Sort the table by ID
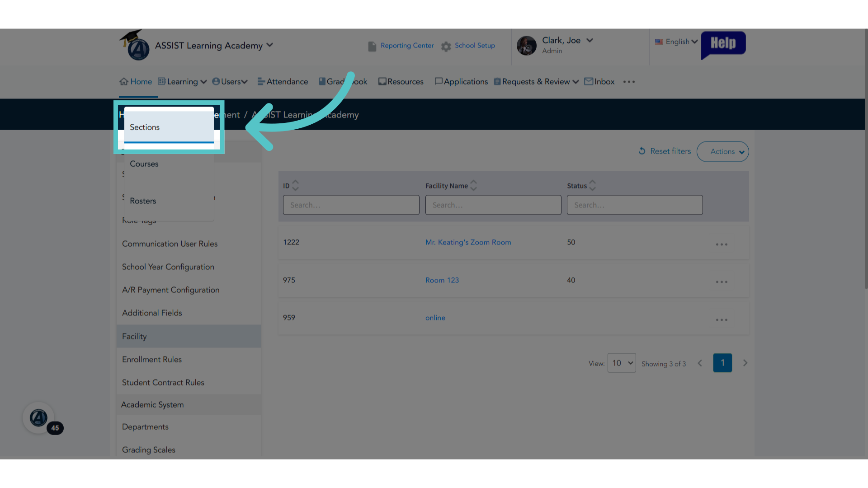 click(x=295, y=185)
